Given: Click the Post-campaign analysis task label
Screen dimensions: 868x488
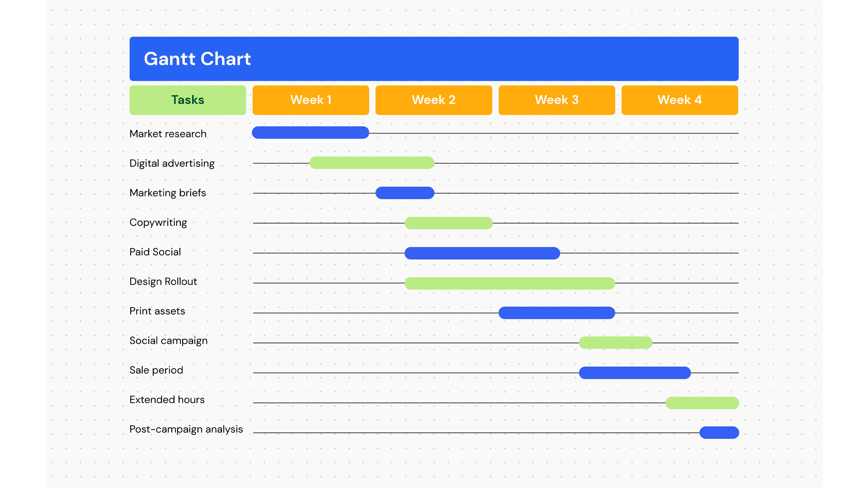Looking at the screenshot, I should point(186,429).
